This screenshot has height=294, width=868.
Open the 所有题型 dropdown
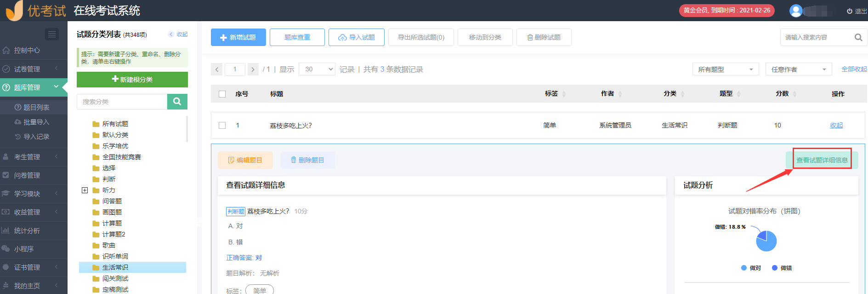pyautogui.click(x=725, y=69)
